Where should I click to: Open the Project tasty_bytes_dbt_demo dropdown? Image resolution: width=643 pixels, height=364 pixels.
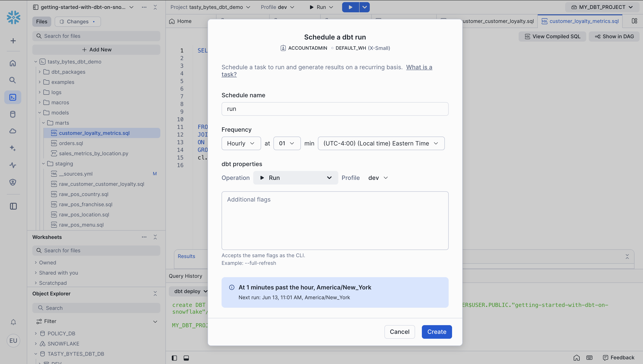click(210, 7)
